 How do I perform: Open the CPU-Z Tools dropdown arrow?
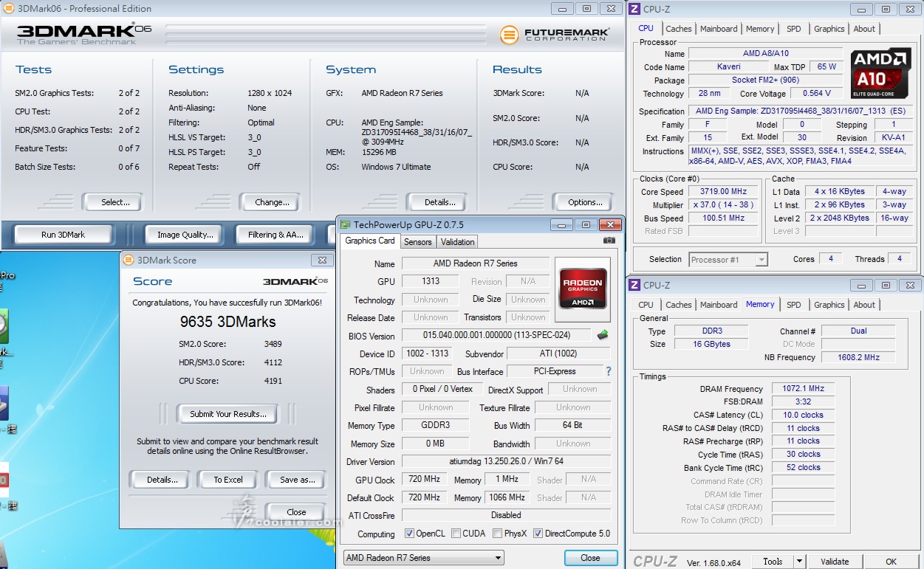pyautogui.click(x=799, y=562)
